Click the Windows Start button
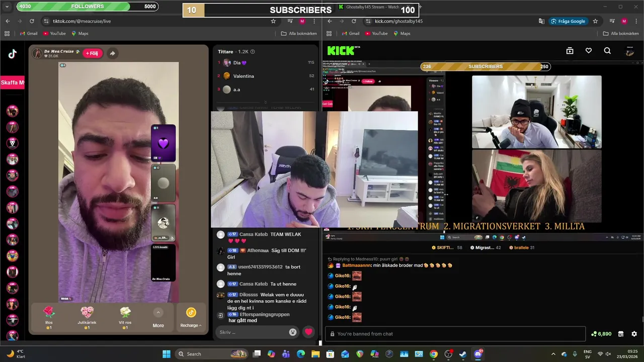The image size is (644, 362). (x=167, y=354)
